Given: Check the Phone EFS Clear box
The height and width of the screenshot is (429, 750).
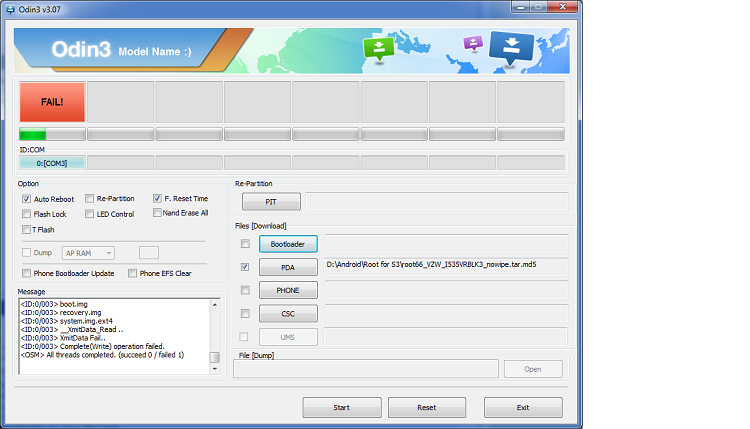Looking at the screenshot, I should coord(132,273).
